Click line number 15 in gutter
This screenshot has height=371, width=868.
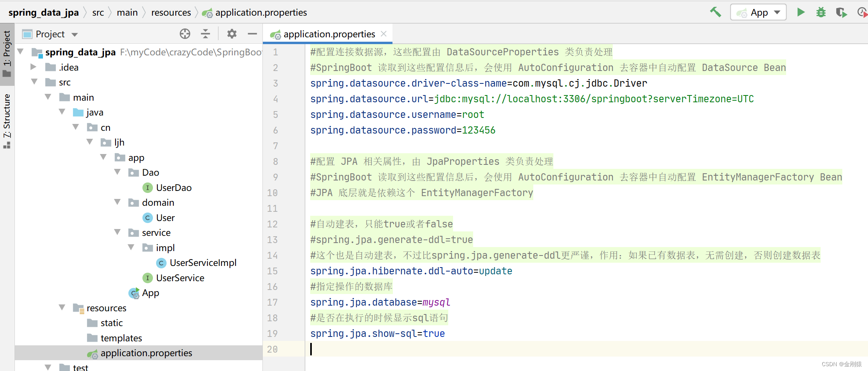point(272,271)
